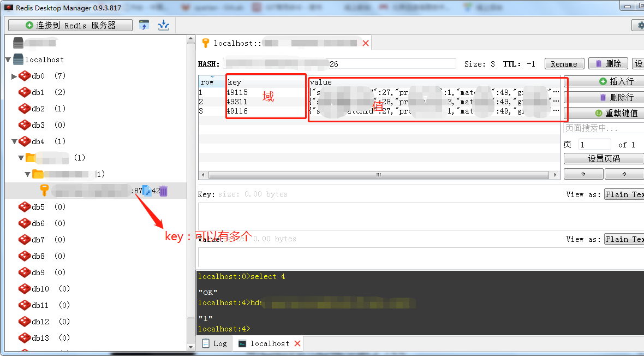Select db10 database icon
644x356 pixels.
pyautogui.click(x=25, y=289)
